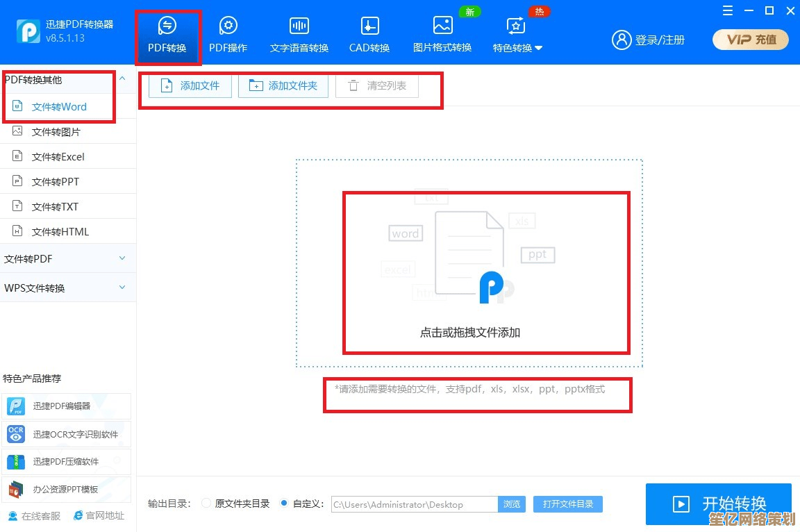This screenshot has height=532, width=800.
Task: Collapse the PDF转换其他 section
Action: [122, 79]
